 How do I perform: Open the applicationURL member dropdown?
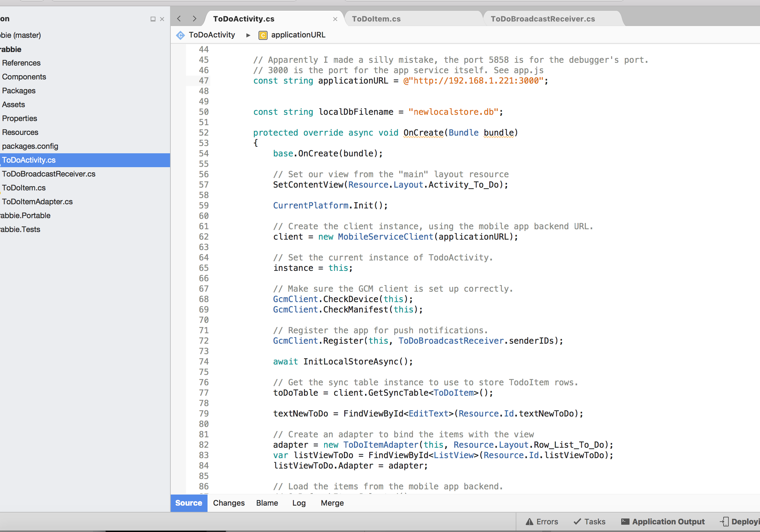(x=298, y=35)
